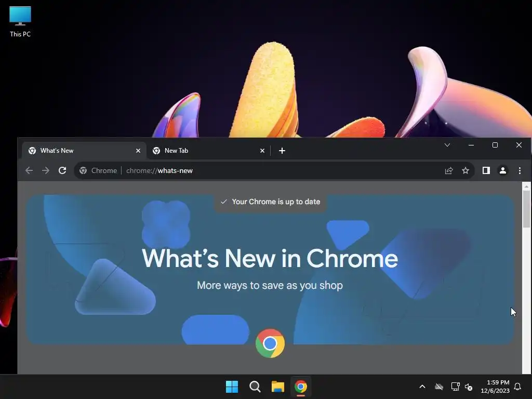Click 'More ways to save as you shop' text
Screen dimensions: 532x399
[270, 285]
